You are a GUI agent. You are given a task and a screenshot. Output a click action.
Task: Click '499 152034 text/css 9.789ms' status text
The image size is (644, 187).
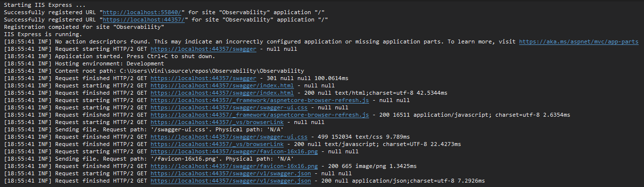click(364, 137)
